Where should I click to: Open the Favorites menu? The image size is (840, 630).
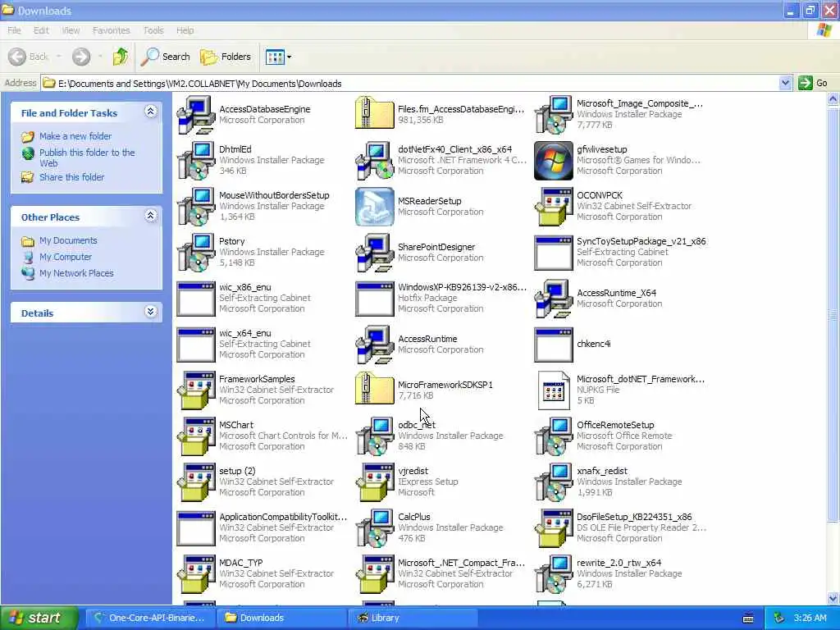tap(111, 30)
